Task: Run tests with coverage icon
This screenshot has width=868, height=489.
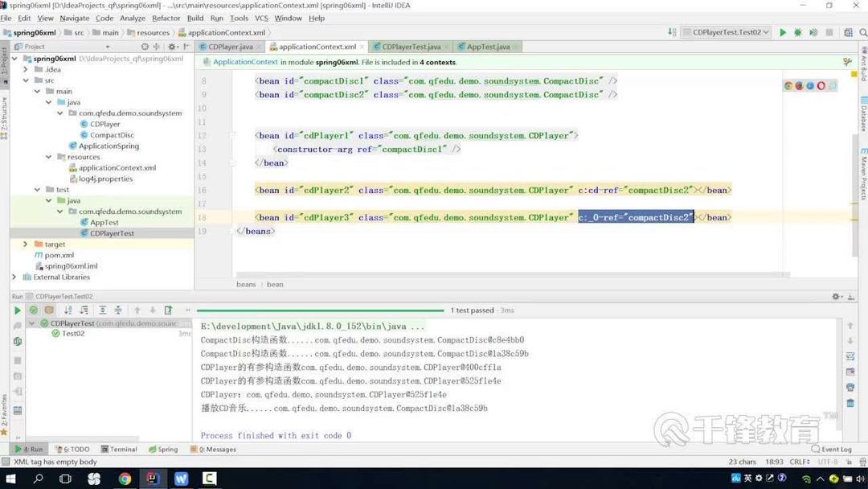Action: click(812, 31)
